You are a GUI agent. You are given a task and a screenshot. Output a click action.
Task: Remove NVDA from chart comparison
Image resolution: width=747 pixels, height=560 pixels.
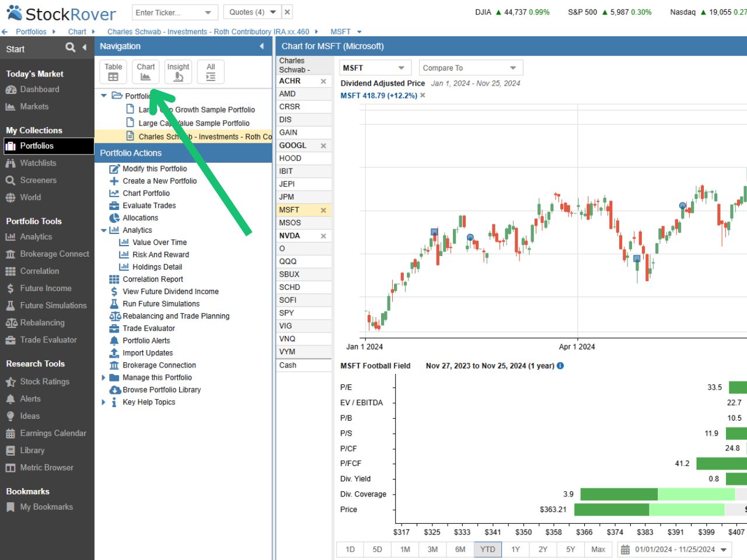[x=323, y=236]
